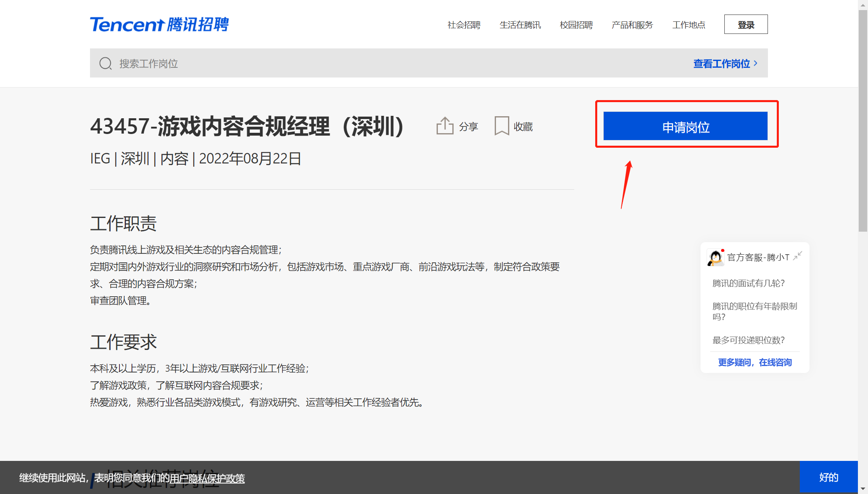868x494 pixels.
Task: Open the 社会招聘 menu
Action: (x=464, y=25)
